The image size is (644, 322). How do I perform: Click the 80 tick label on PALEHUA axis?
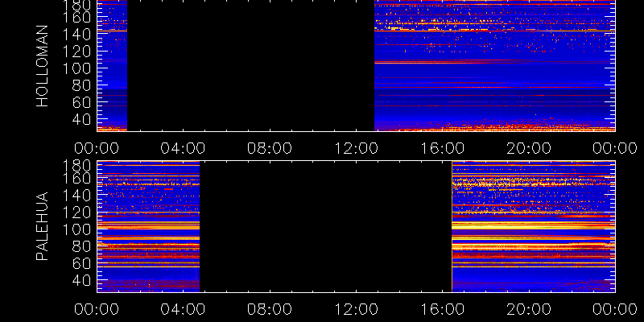point(84,246)
